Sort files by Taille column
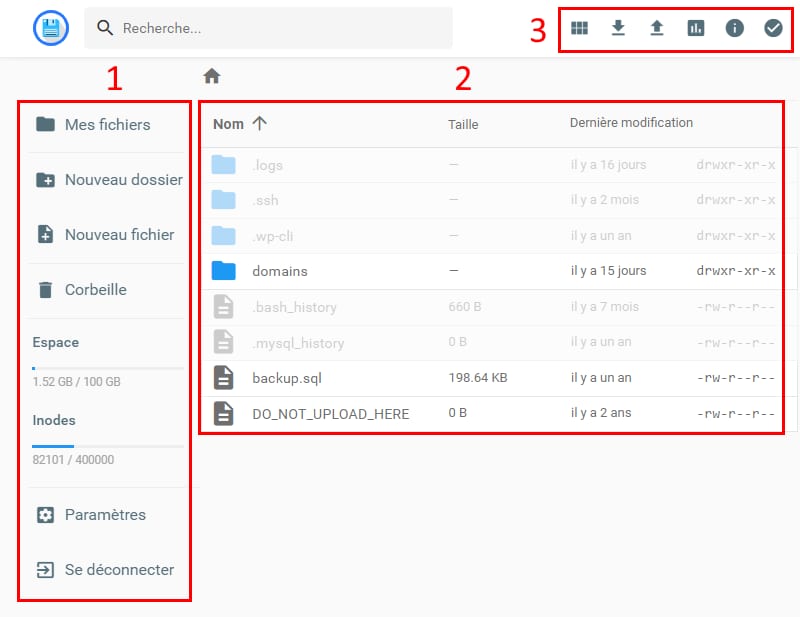The width and height of the screenshot is (800, 617). tap(463, 125)
